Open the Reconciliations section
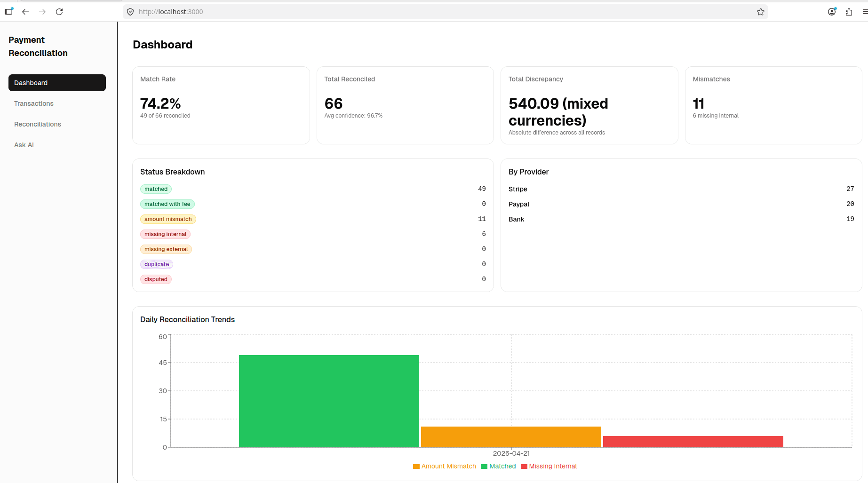The width and height of the screenshot is (868, 483). pyautogui.click(x=37, y=124)
